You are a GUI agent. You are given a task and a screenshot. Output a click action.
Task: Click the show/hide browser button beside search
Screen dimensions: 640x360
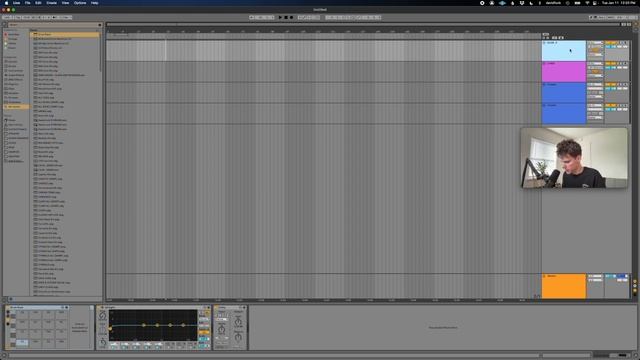coord(4,25)
